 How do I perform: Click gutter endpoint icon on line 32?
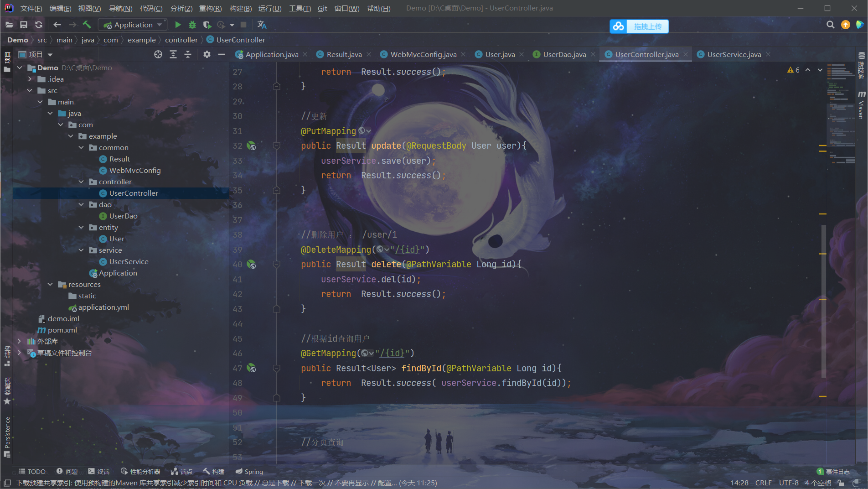(x=251, y=146)
